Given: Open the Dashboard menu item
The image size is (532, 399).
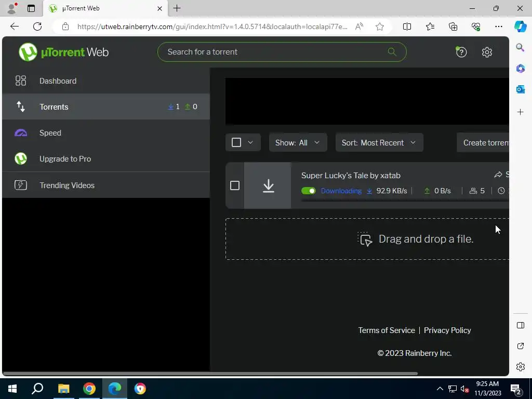Looking at the screenshot, I should pyautogui.click(x=106, y=81).
